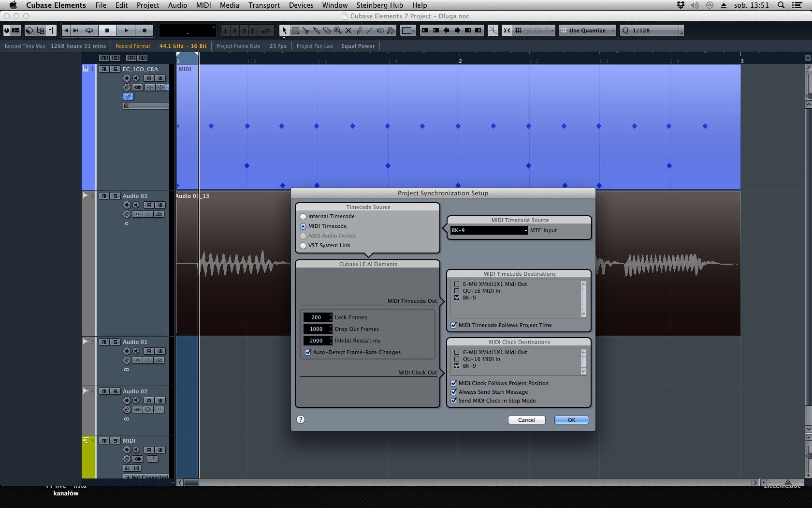Open Dropbox menu bar icon
The width and height of the screenshot is (812, 508).
(x=681, y=5)
